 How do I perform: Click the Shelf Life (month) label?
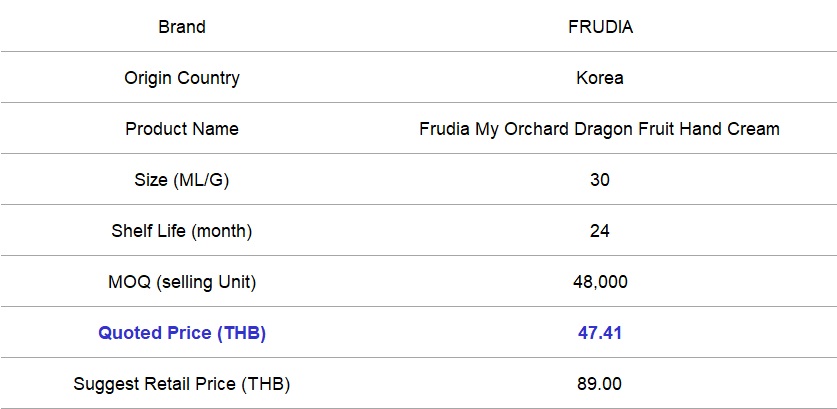(x=182, y=231)
